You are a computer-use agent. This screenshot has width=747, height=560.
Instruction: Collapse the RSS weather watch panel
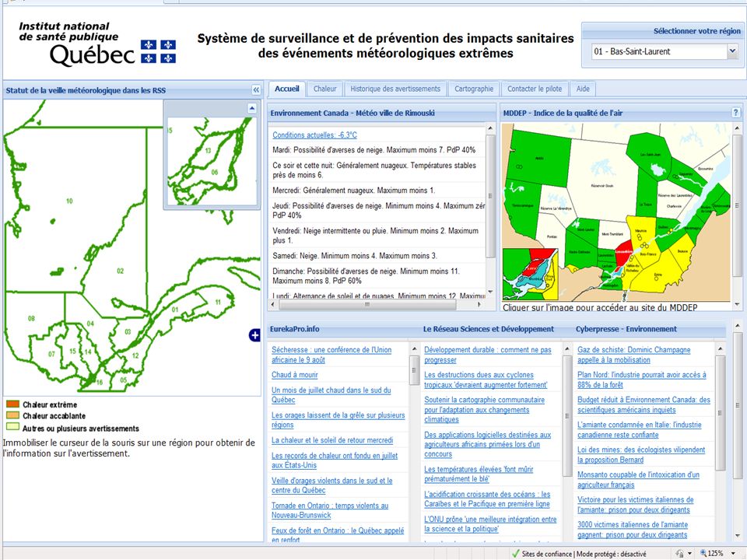[x=256, y=89]
